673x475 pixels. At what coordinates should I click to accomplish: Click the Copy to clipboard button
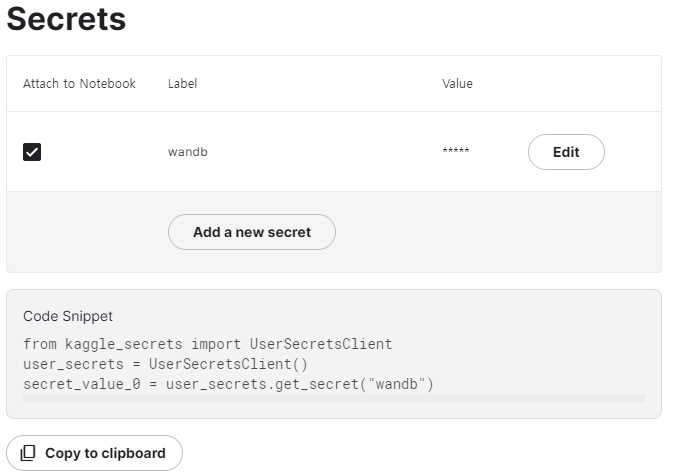click(x=94, y=453)
